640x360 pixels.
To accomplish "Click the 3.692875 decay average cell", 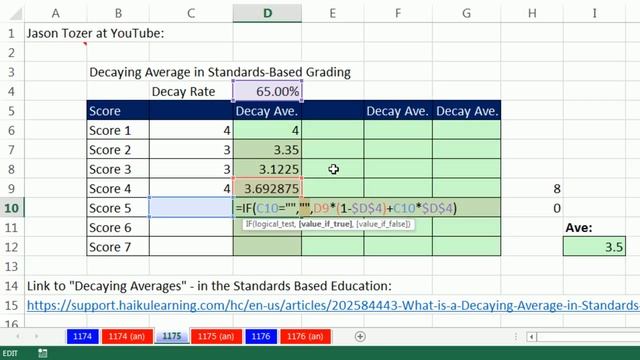I will point(267,189).
